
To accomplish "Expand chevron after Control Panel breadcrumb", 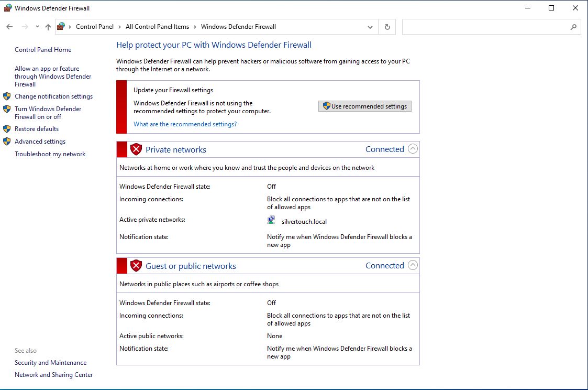I will 119,27.
